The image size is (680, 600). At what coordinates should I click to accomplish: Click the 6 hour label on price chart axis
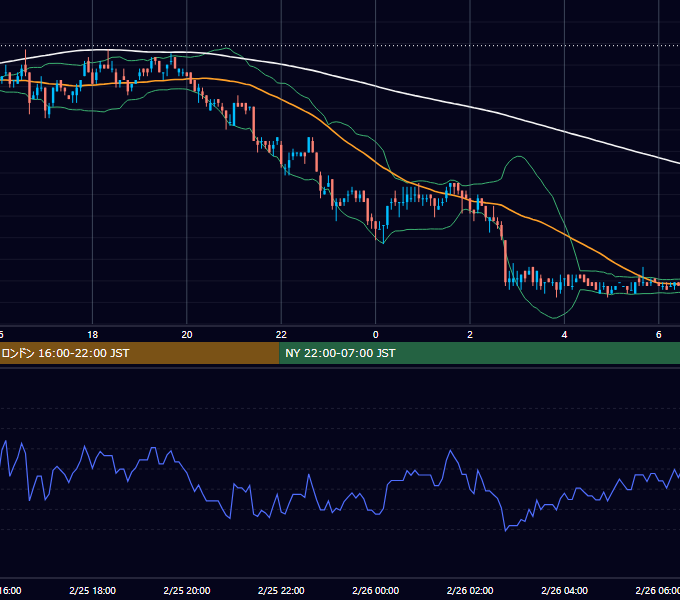pyautogui.click(x=659, y=335)
